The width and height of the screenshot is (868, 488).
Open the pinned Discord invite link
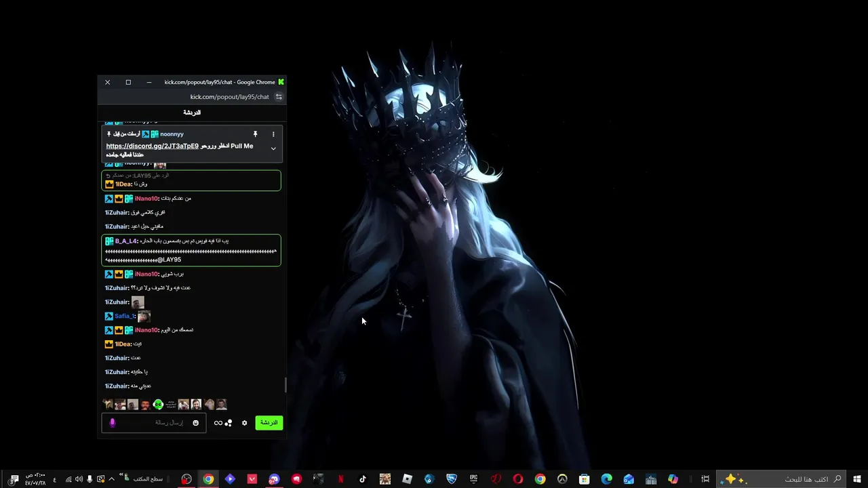click(153, 146)
